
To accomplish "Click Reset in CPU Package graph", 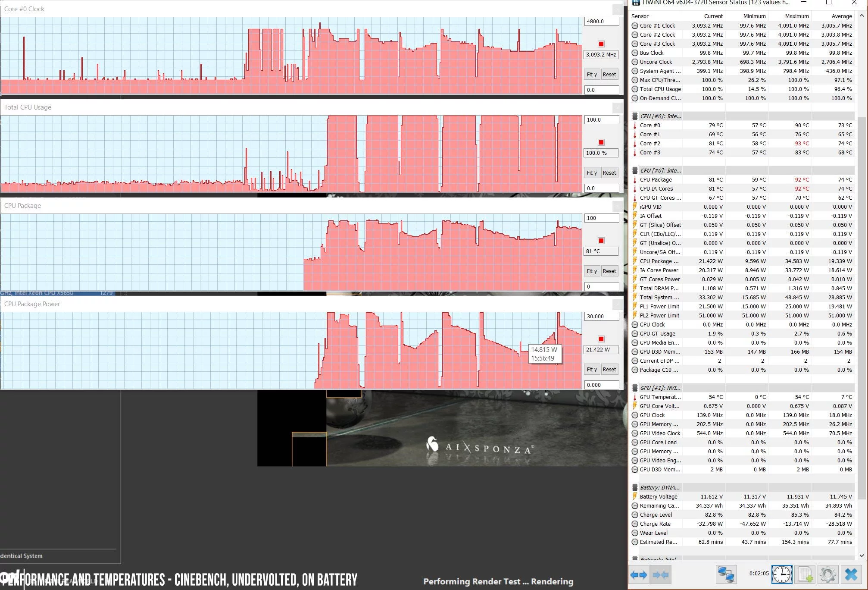I will pyautogui.click(x=609, y=271).
